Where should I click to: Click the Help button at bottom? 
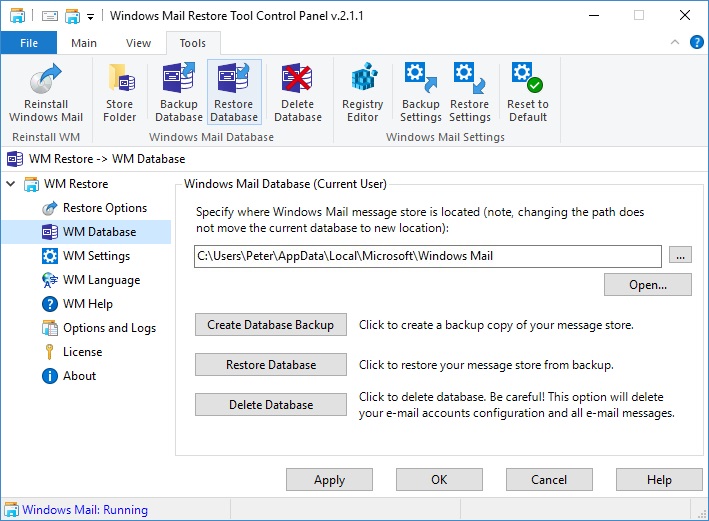659,479
